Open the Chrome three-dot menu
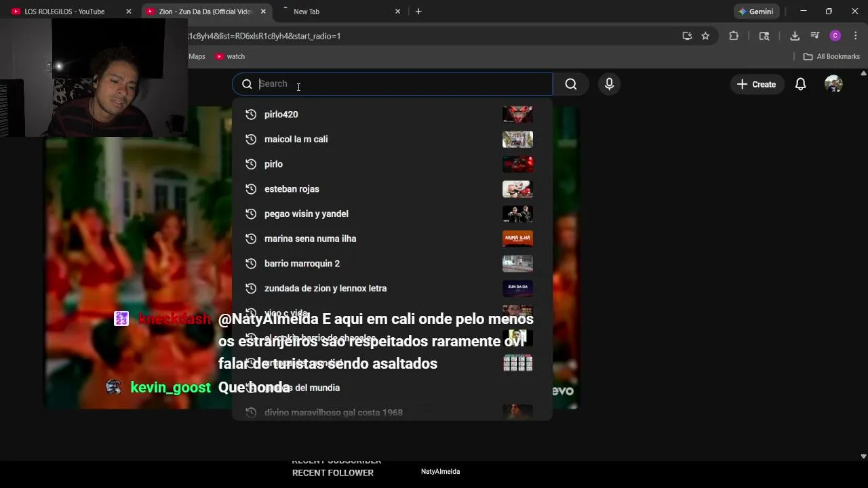 (x=855, y=36)
